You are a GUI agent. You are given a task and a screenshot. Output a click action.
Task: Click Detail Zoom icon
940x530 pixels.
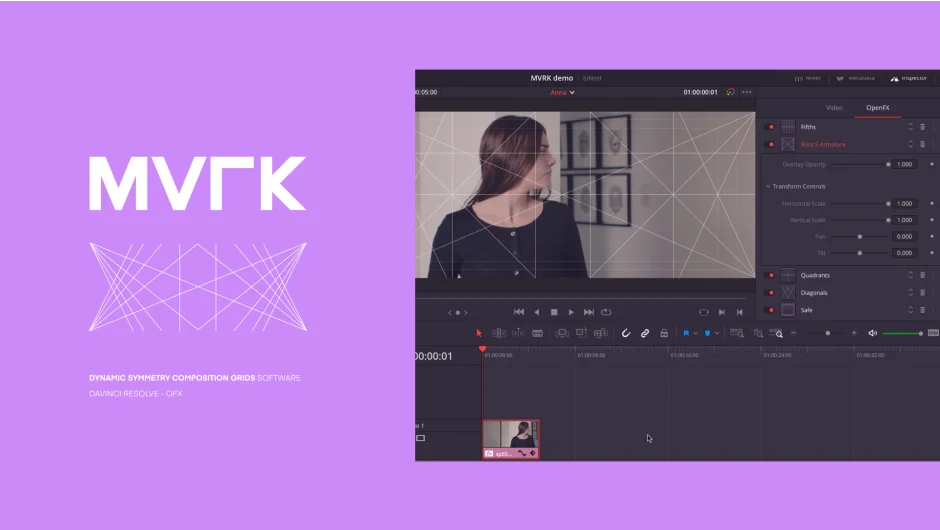pos(758,333)
